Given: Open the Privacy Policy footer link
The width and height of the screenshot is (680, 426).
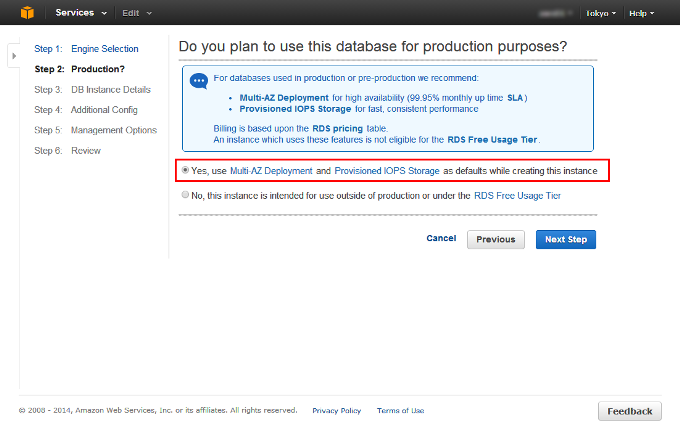Looking at the screenshot, I should 337,410.
